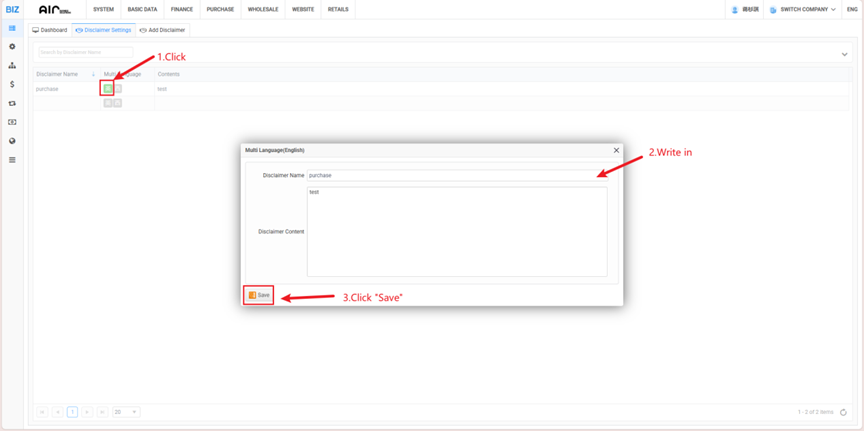
Task: Click the user profile icon in header
Action: 735,10
